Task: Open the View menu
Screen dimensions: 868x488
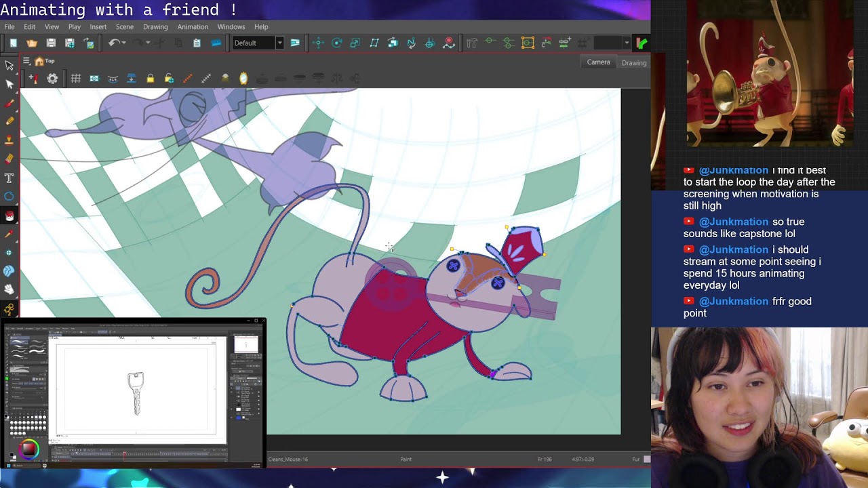Action: [x=52, y=26]
